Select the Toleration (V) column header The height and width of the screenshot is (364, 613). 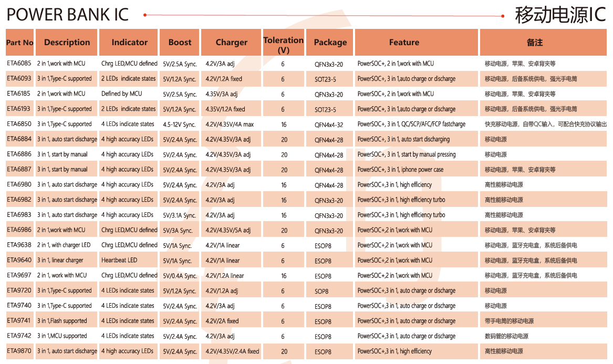[283, 45]
